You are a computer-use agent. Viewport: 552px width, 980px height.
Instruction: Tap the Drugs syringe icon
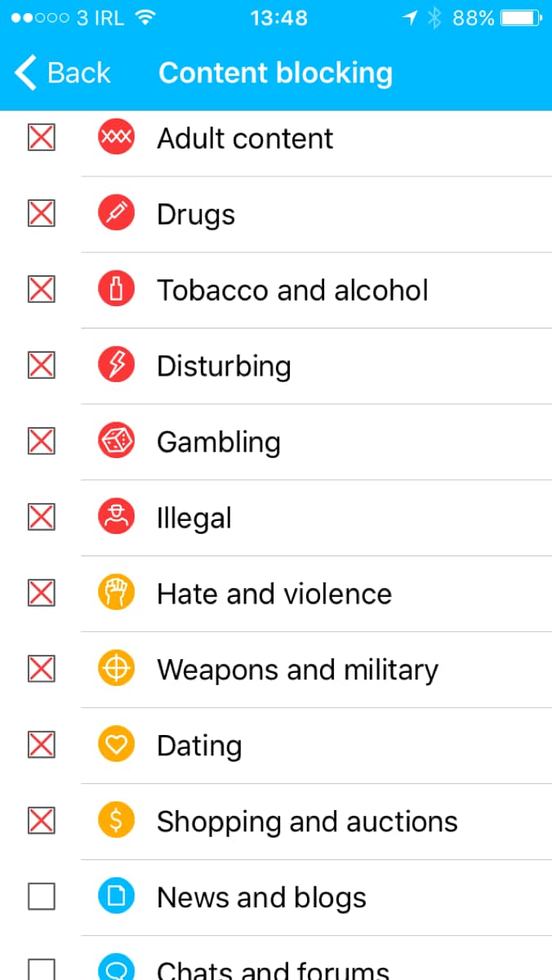tap(116, 214)
